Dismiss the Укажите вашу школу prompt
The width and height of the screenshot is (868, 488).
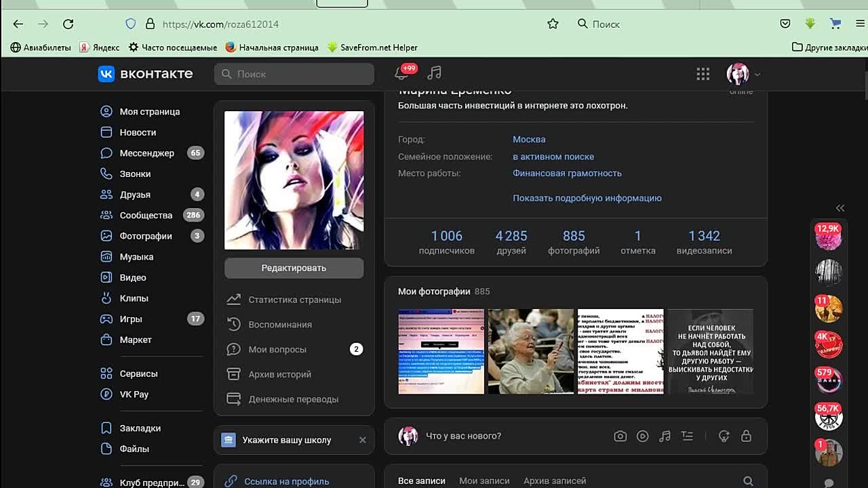click(x=363, y=440)
